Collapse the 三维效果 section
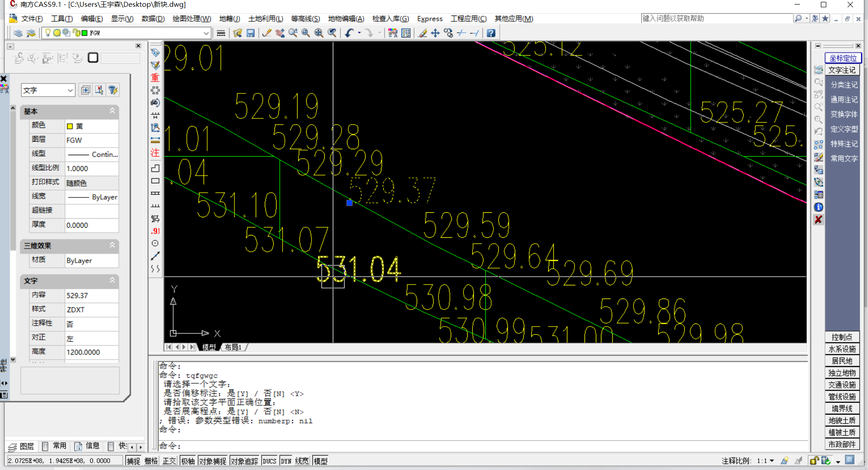 pos(112,245)
